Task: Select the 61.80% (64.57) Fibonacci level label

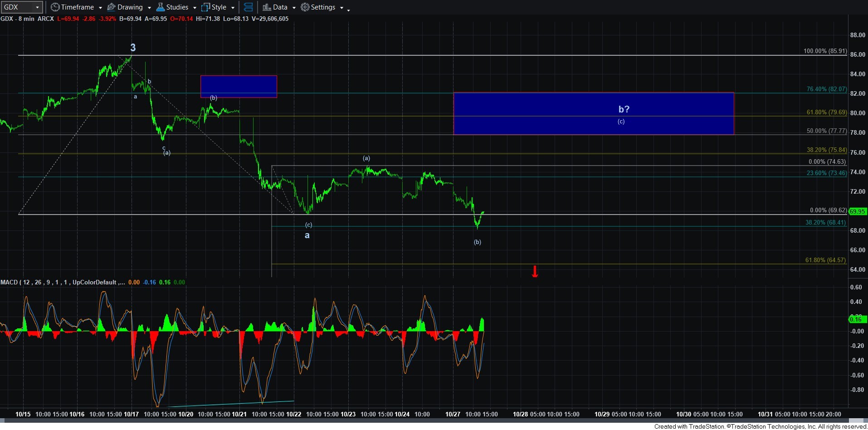Action: (825, 260)
